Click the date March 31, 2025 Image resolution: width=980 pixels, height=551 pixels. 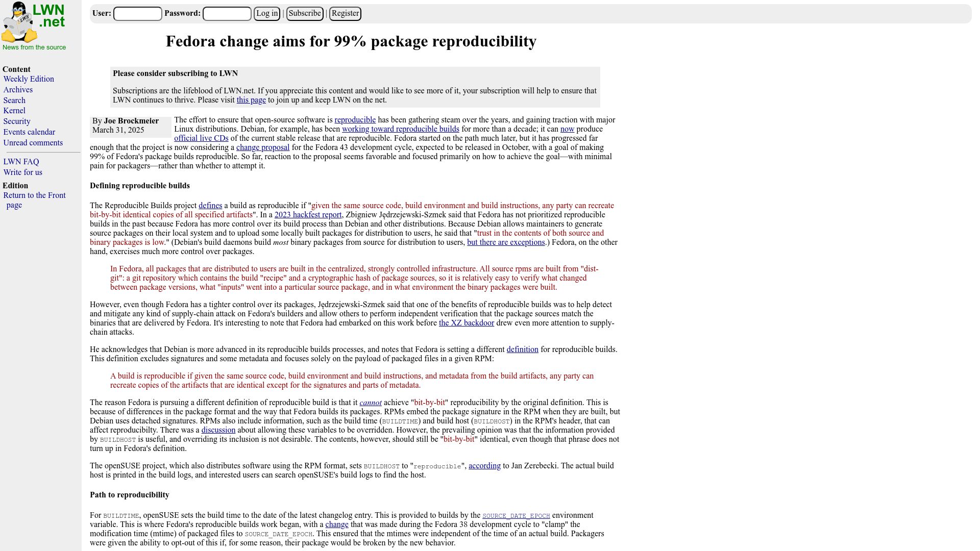pos(118,130)
